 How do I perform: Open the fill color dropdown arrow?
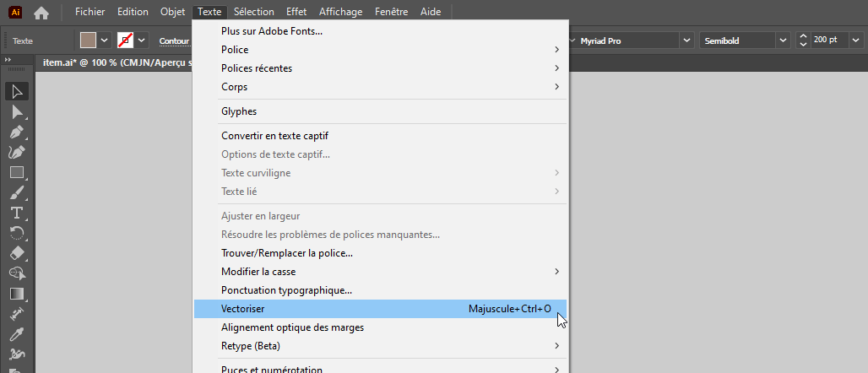104,40
